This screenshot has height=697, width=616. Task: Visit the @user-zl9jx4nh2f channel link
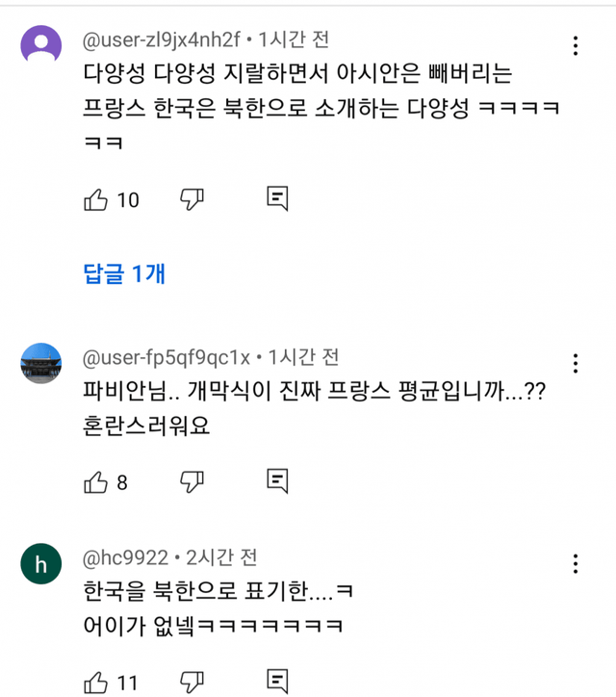(x=161, y=40)
